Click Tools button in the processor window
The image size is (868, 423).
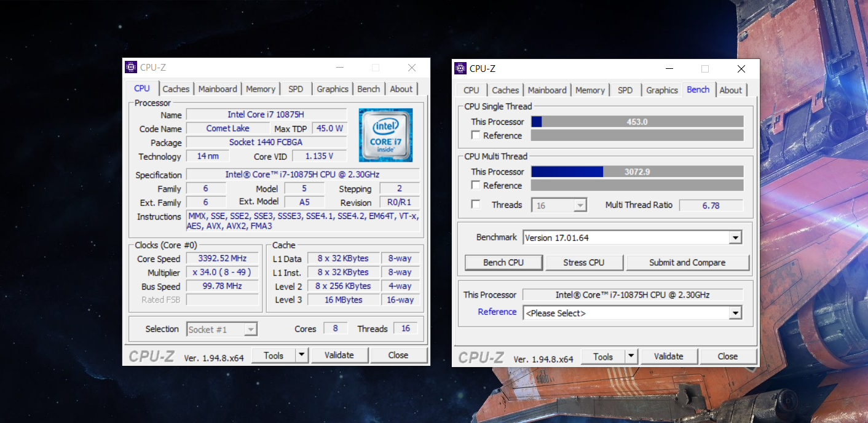click(274, 355)
